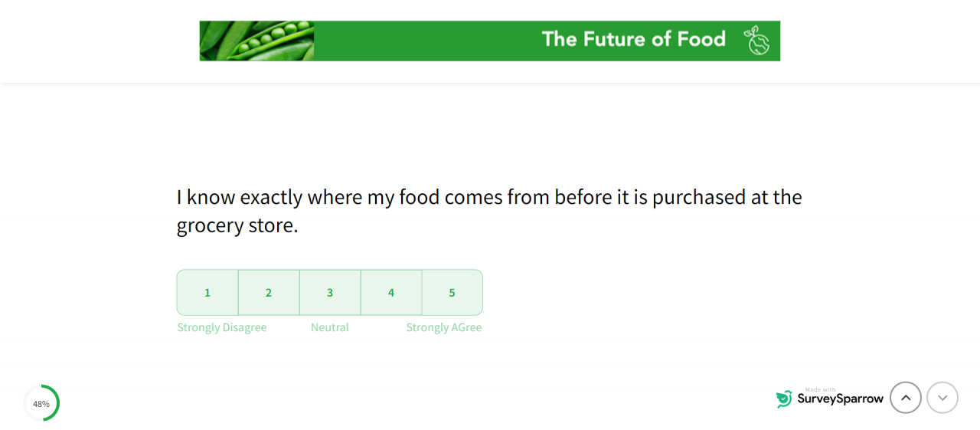The image size is (980, 430).
Task: Click the "48%" text inside the ring
Action: click(x=41, y=404)
